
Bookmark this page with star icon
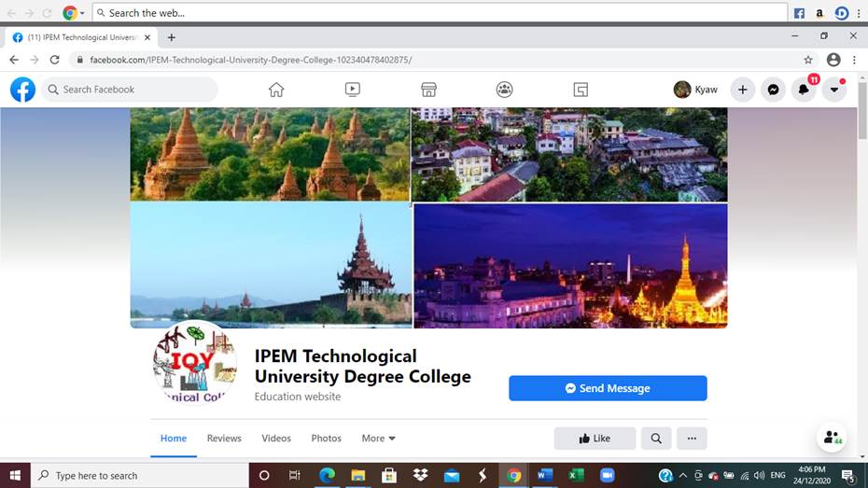(x=807, y=60)
